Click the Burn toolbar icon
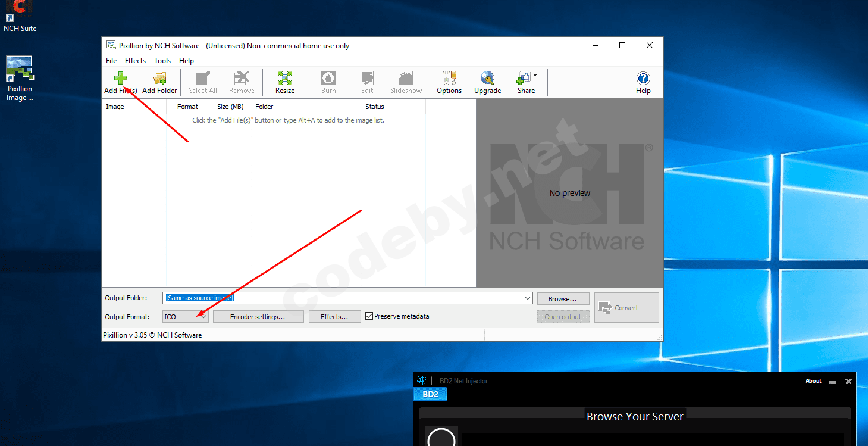868x446 pixels. coord(328,78)
